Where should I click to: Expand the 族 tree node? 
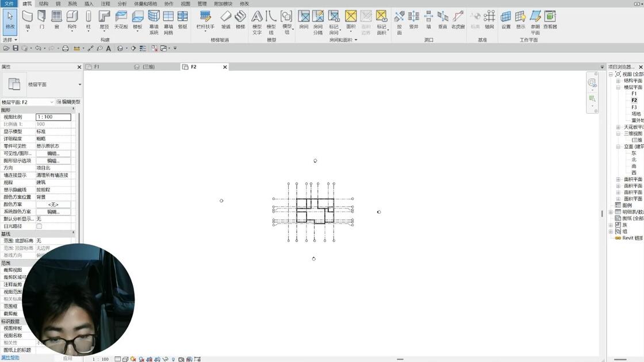coord(611,225)
